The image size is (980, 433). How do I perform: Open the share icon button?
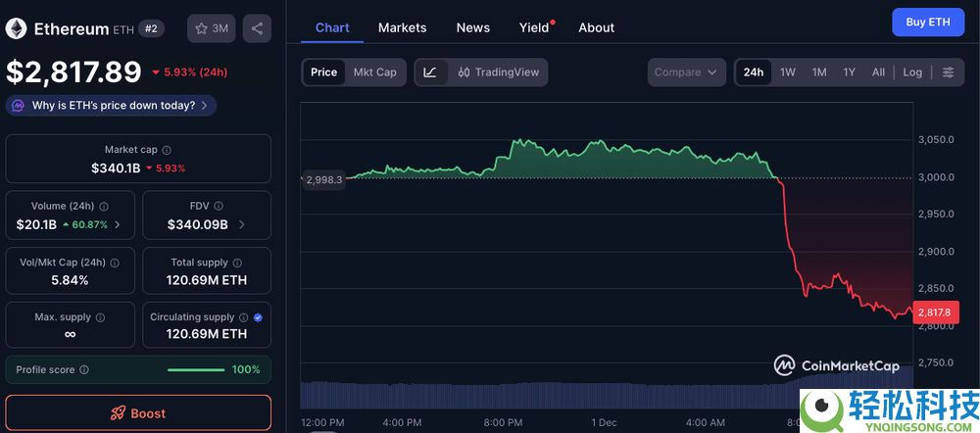coord(257,28)
